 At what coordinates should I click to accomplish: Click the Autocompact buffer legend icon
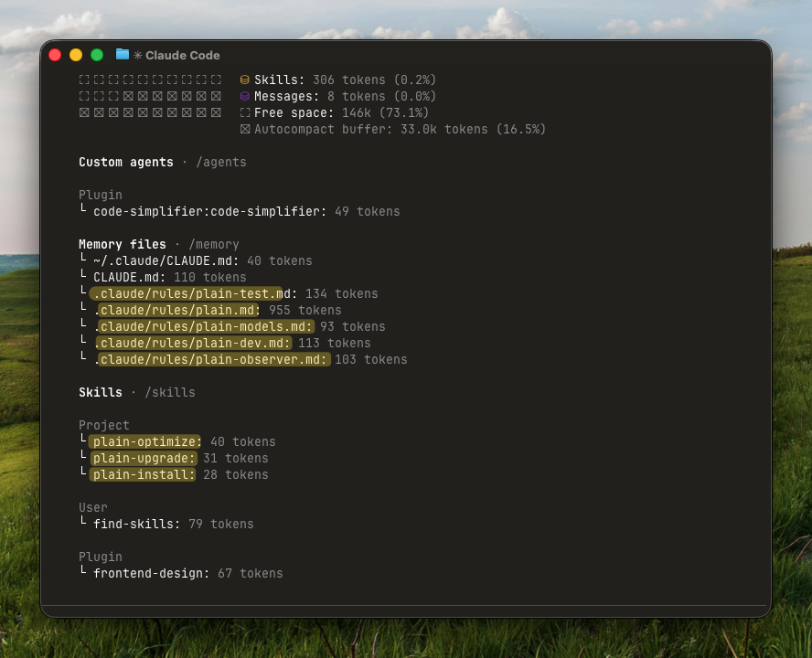(x=244, y=130)
